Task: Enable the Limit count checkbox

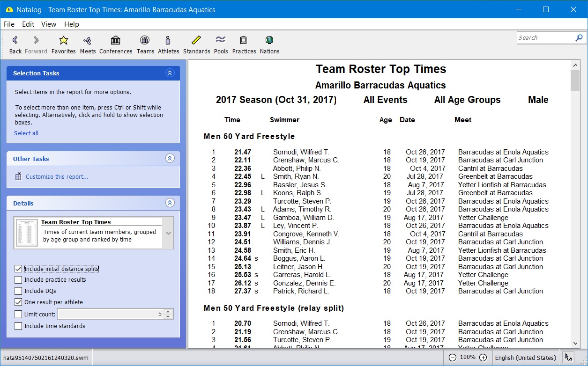Action: click(x=18, y=315)
